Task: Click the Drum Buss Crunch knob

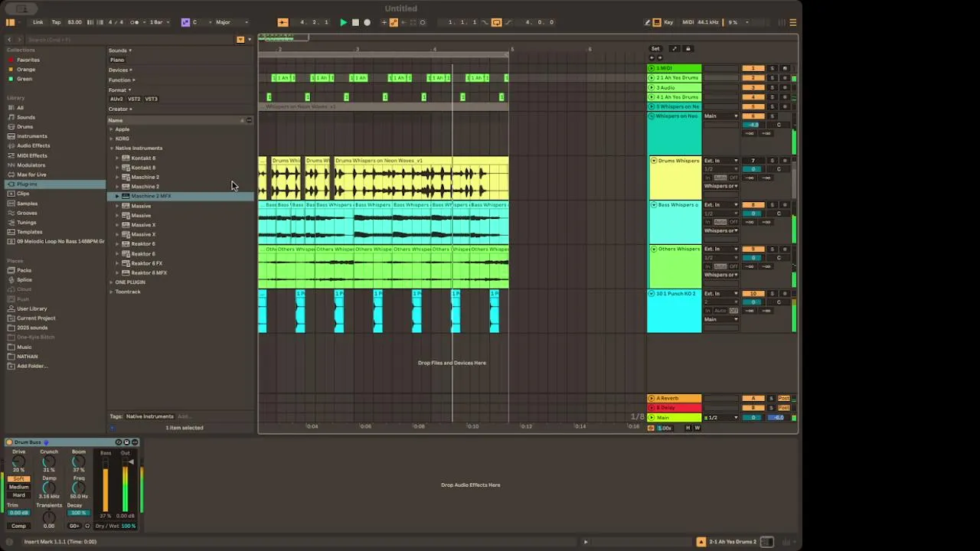Action: [48, 461]
